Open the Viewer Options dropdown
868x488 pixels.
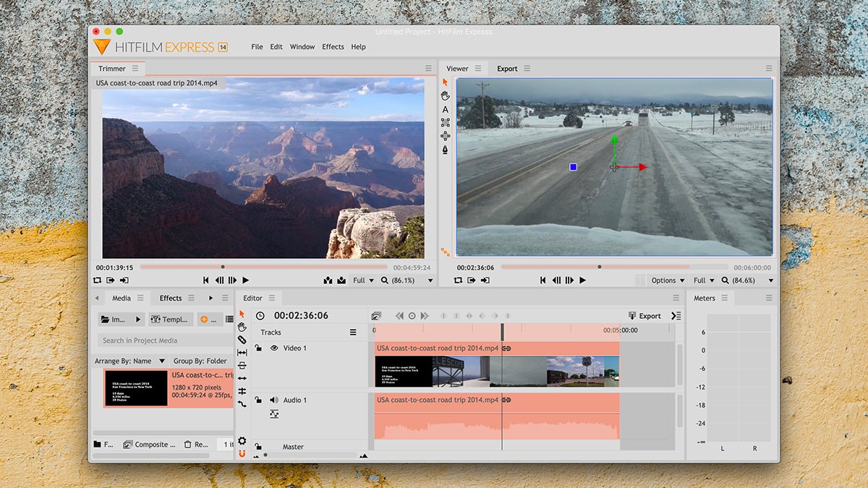click(668, 281)
